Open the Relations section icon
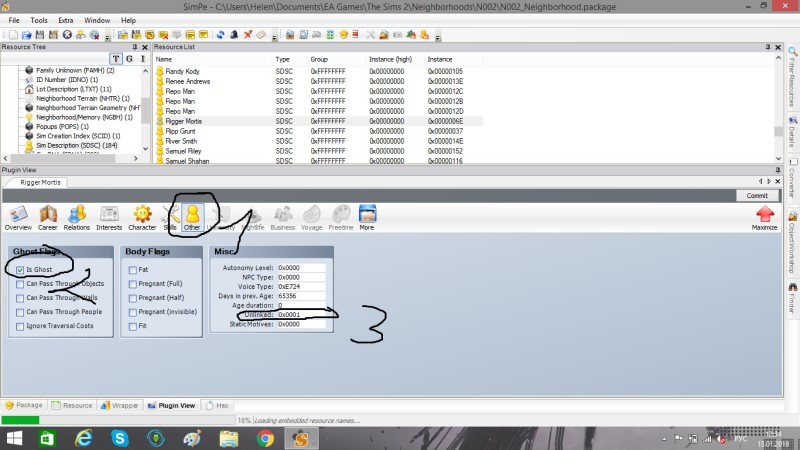 coord(77,218)
